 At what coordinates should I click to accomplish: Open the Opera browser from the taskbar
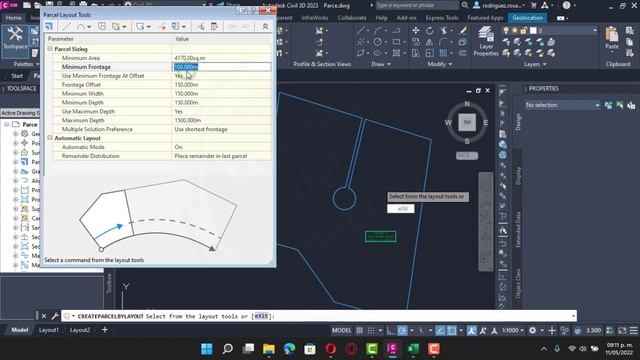coord(331,349)
